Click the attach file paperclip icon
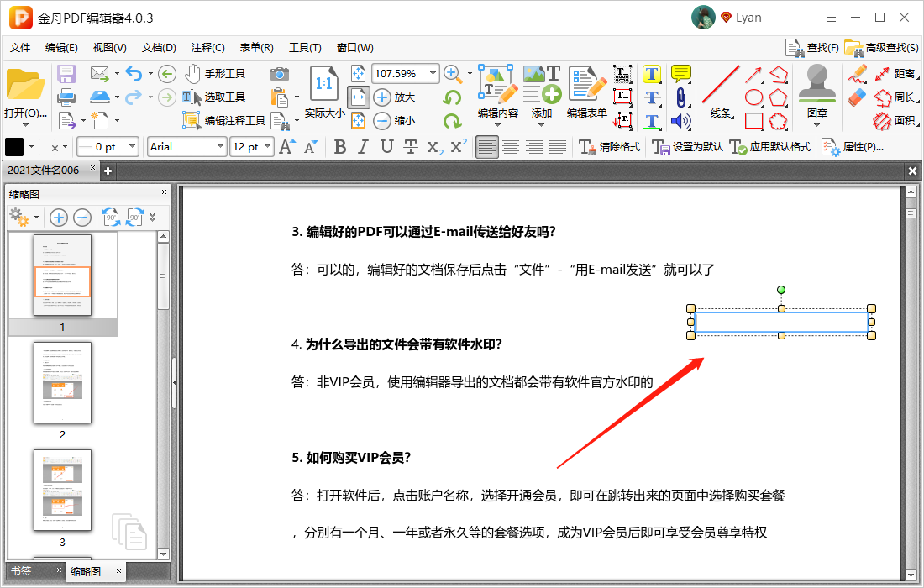924x588 pixels. coord(681,97)
